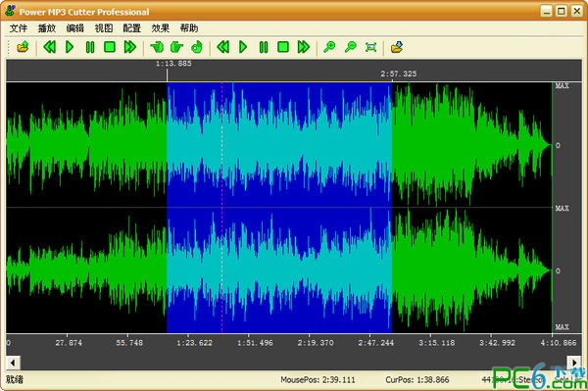This screenshot has height=391, width=588.
Task: Click the 2:47.244 time ruler label
Action: point(375,343)
